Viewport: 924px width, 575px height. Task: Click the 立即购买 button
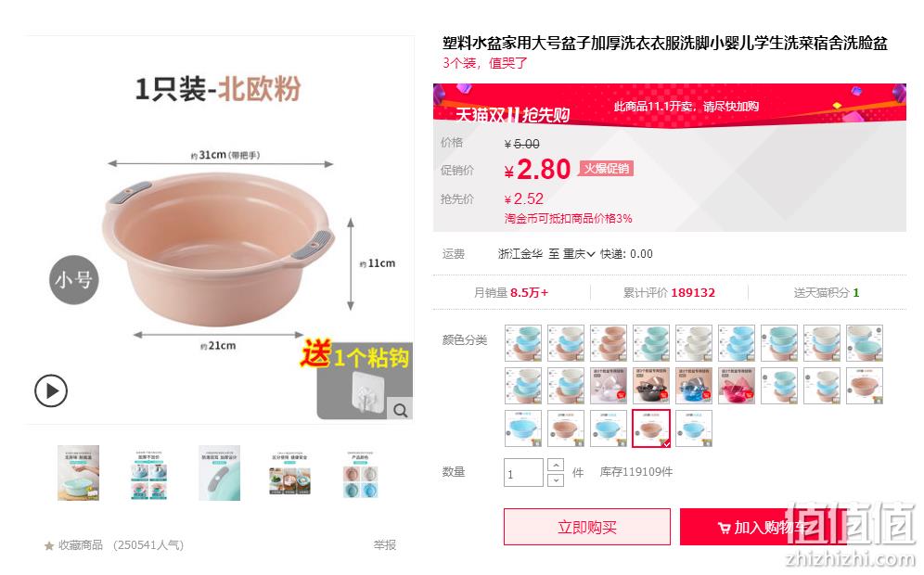(x=587, y=527)
